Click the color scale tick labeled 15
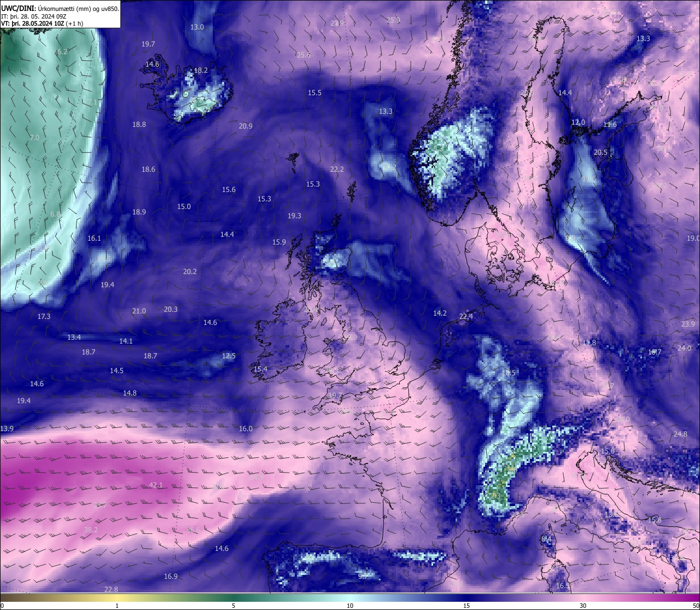 [466, 606]
